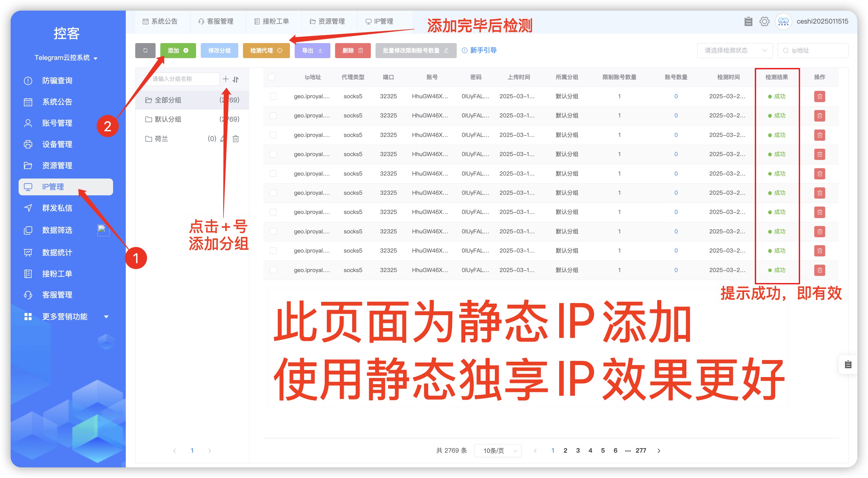Delete the 荷兰 group with trash icon
Viewport: 868px width, 478px height.
(236, 139)
